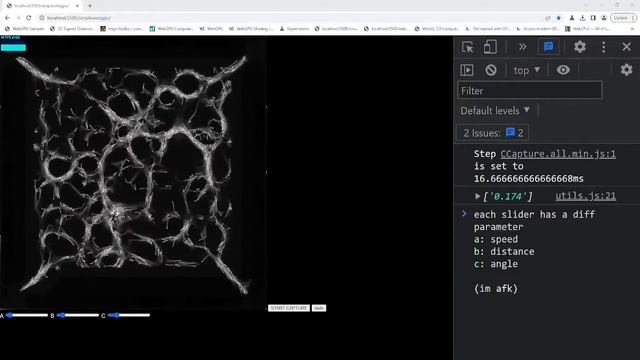This screenshot has width=640, height=360.
Task: Open the Default levels dropdown
Action: (495, 111)
